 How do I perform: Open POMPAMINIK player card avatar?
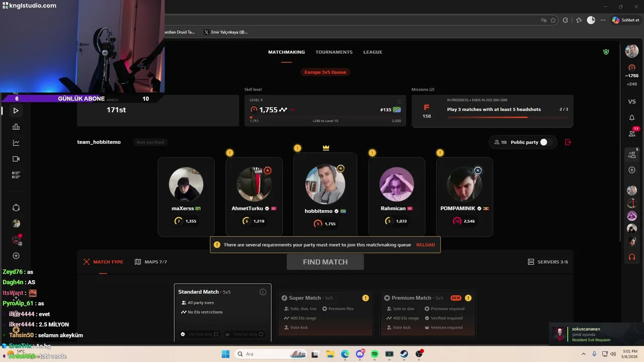(x=464, y=185)
